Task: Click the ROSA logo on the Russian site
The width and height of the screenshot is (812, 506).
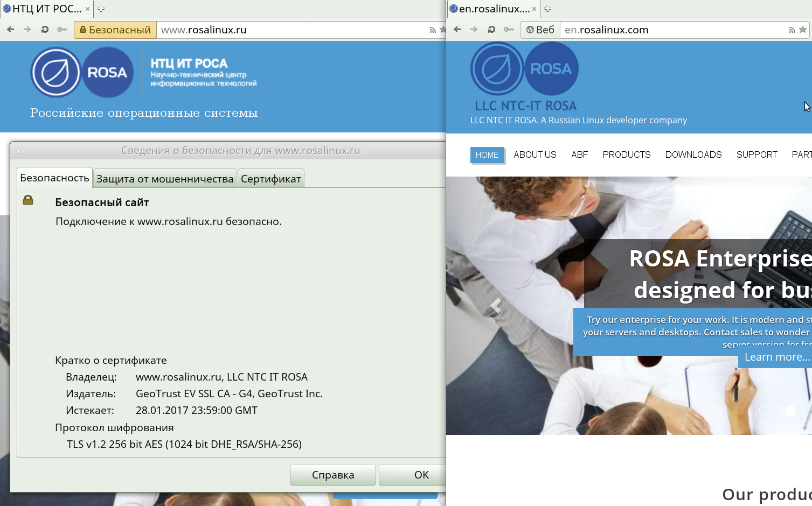Action: point(82,72)
